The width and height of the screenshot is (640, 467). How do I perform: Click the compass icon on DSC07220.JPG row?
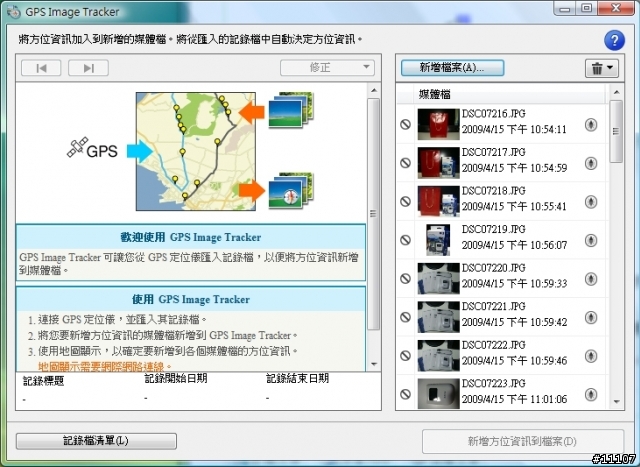pyautogui.click(x=591, y=279)
